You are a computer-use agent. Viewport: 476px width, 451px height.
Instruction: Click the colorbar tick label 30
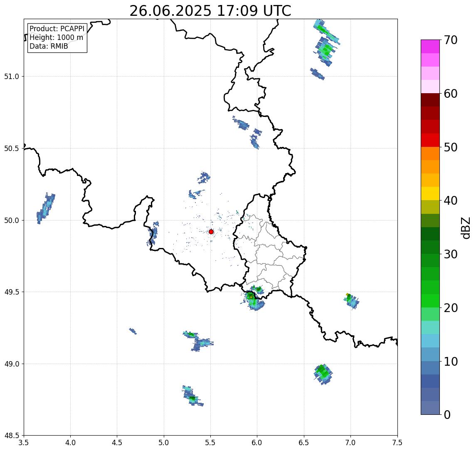[451, 254]
